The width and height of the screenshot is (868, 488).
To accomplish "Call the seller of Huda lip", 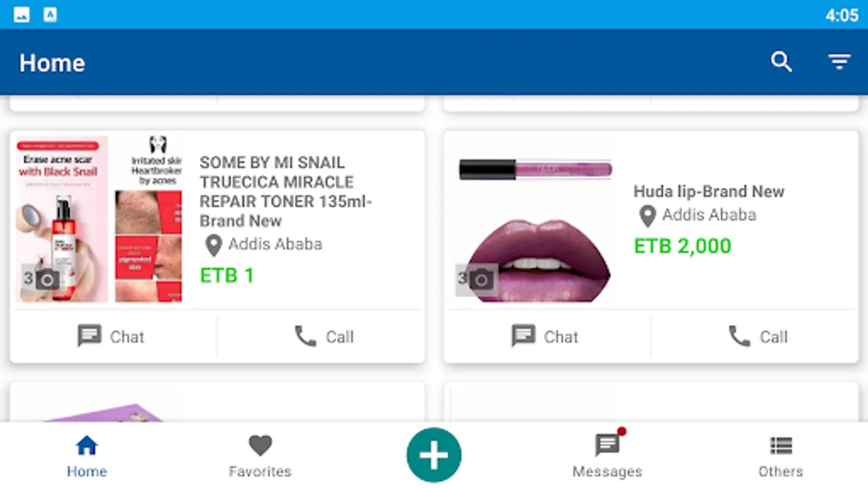I will pyautogui.click(x=758, y=336).
